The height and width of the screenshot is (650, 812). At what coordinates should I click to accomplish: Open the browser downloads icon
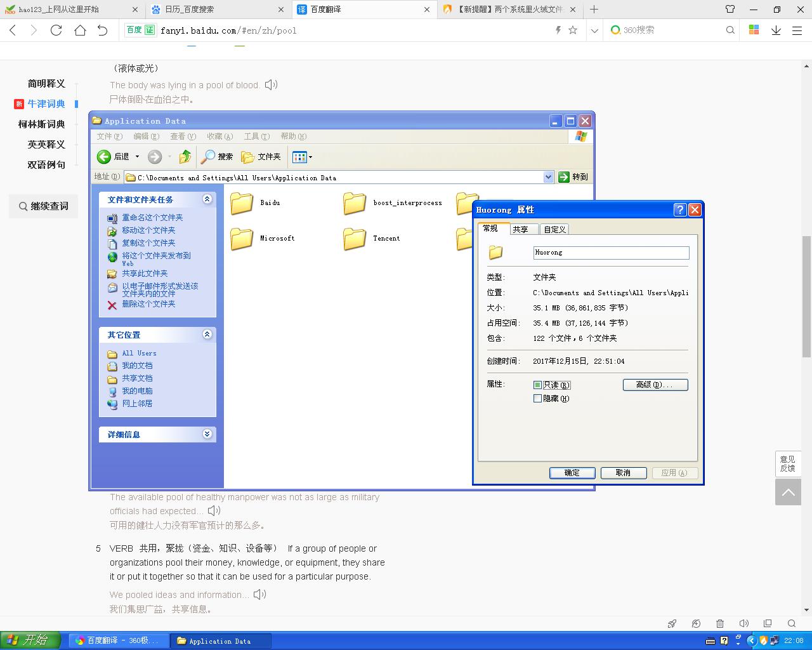(776, 30)
